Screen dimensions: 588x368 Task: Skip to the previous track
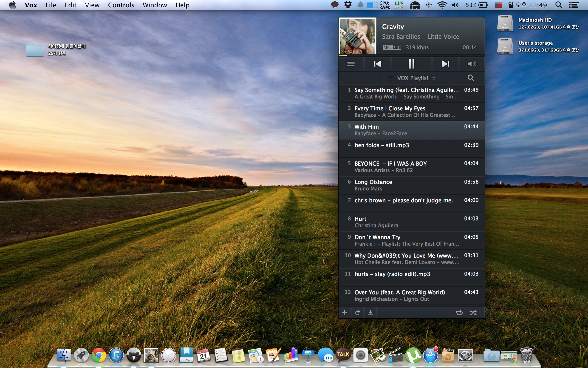[x=377, y=64]
